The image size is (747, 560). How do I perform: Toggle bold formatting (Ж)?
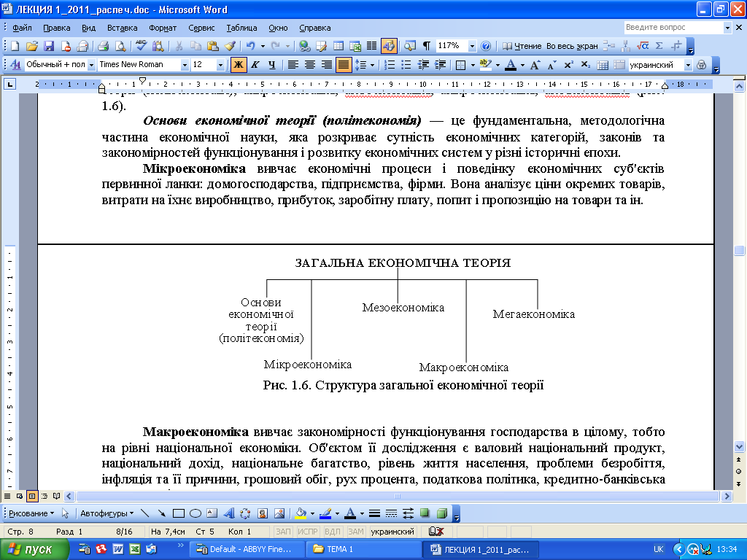pos(239,65)
